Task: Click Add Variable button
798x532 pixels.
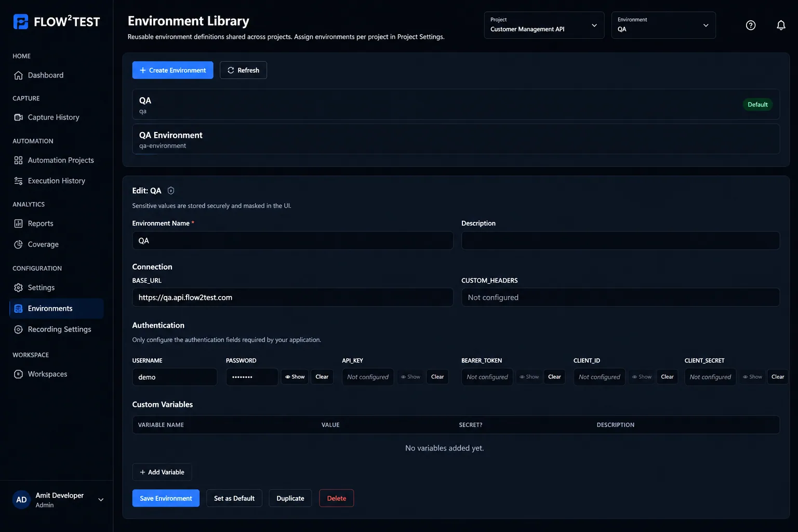Action: (162, 472)
